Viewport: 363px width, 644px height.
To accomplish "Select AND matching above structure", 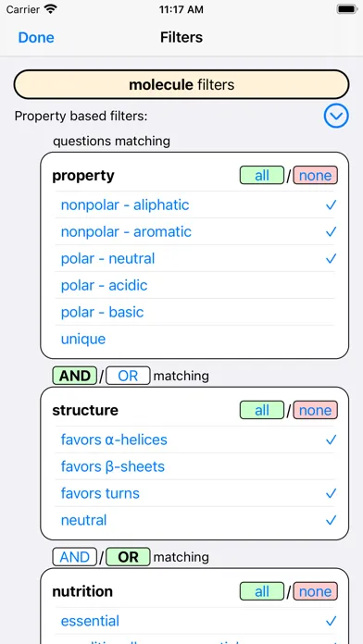I will (75, 376).
